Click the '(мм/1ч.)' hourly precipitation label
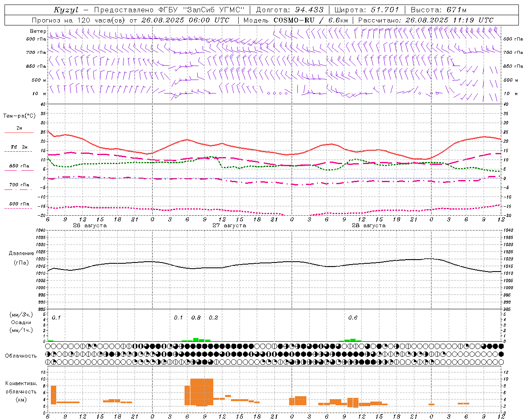Image resolution: width=525 pixels, height=420 pixels. 21,330
